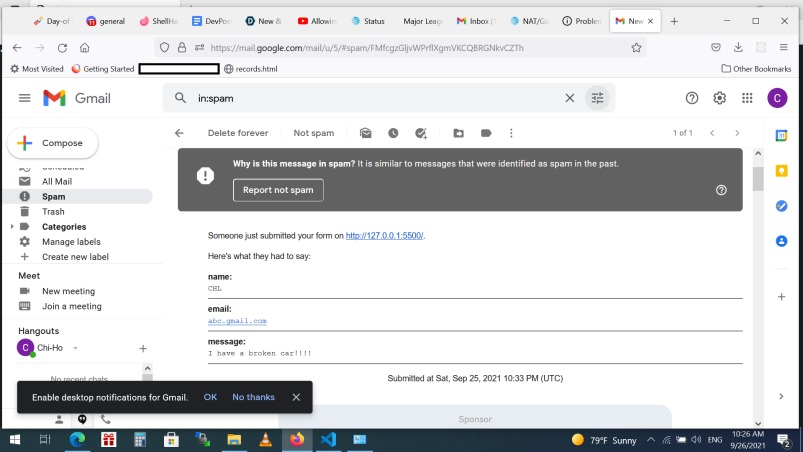Screen dimensions: 803x452
Task: Click Delete forever
Action: (238, 133)
